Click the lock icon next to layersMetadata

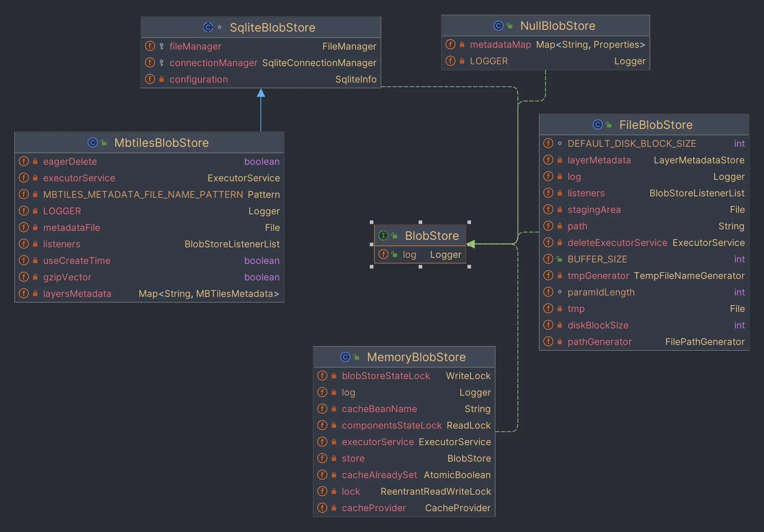(35, 293)
